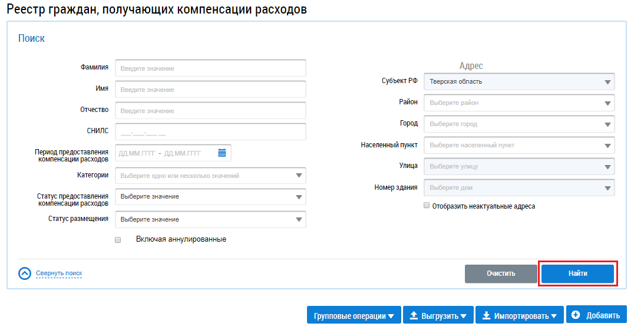Open the calendar date picker icon
This screenshot has height=333, width=644.
(x=222, y=153)
